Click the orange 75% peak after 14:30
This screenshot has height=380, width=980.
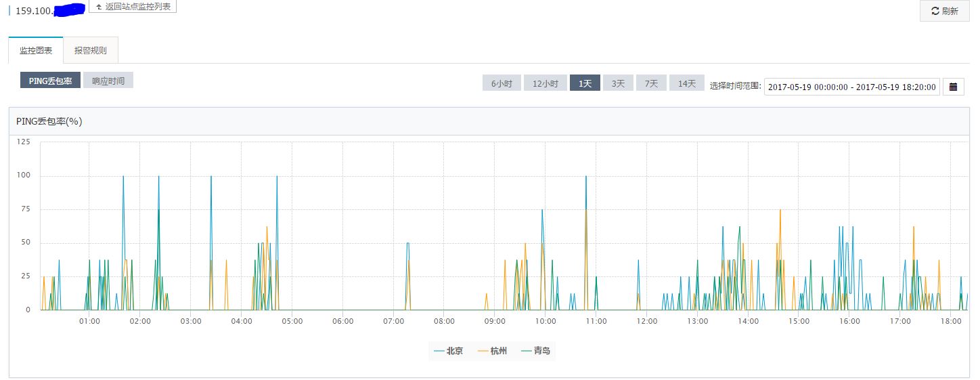[780, 210]
